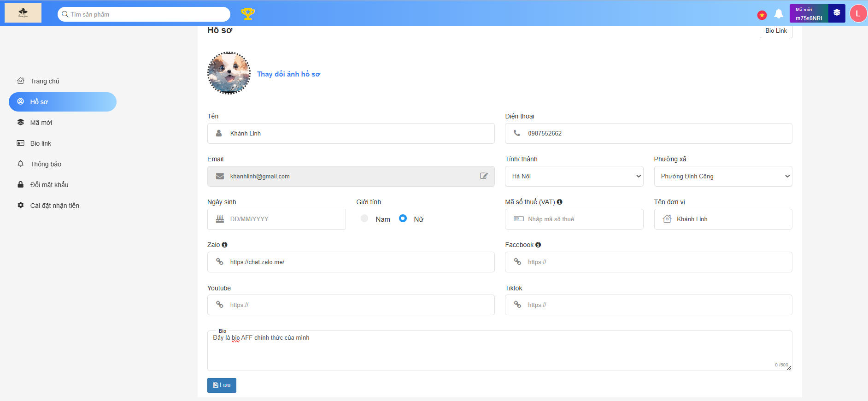Viewport: 868px width, 401px height.
Task: Open the gold trophy icon
Action: click(248, 14)
